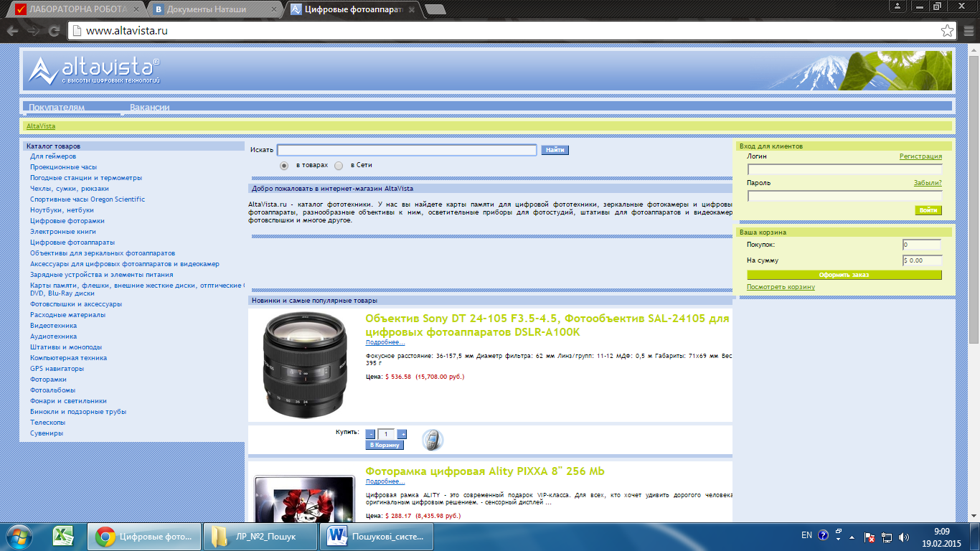
Task: Open the Посмотреть корзину link
Action: pos(781,287)
